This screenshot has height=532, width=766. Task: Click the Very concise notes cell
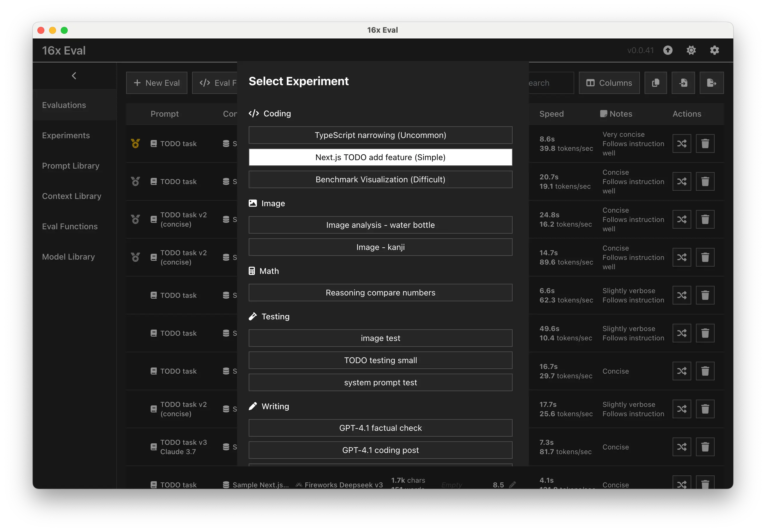point(633,144)
